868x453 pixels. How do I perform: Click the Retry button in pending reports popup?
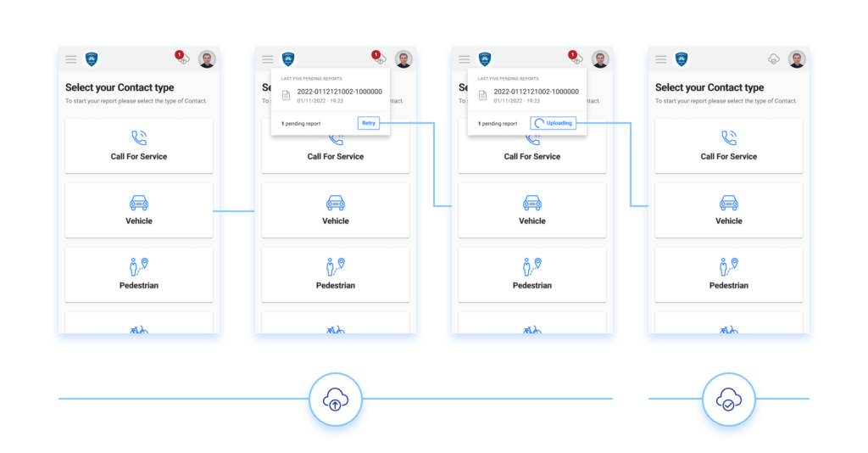coord(369,123)
